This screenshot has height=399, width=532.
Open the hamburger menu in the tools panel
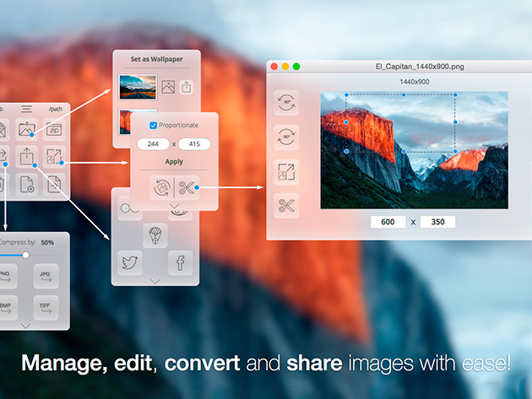[26, 109]
